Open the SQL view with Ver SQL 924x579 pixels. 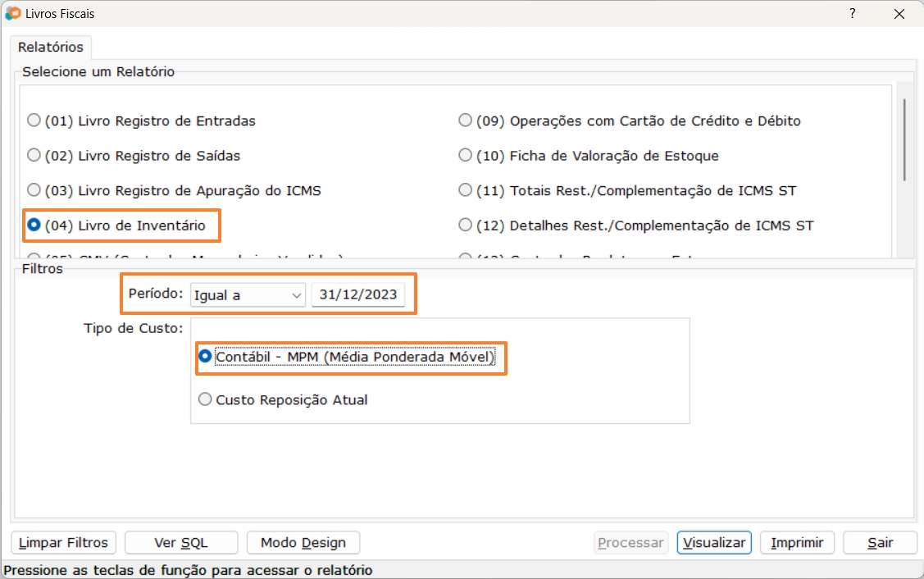pyautogui.click(x=180, y=542)
